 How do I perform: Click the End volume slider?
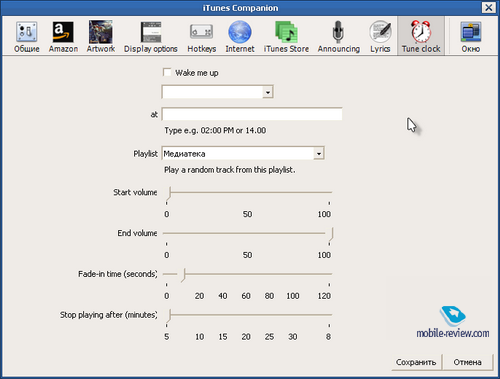coord(248,233)
